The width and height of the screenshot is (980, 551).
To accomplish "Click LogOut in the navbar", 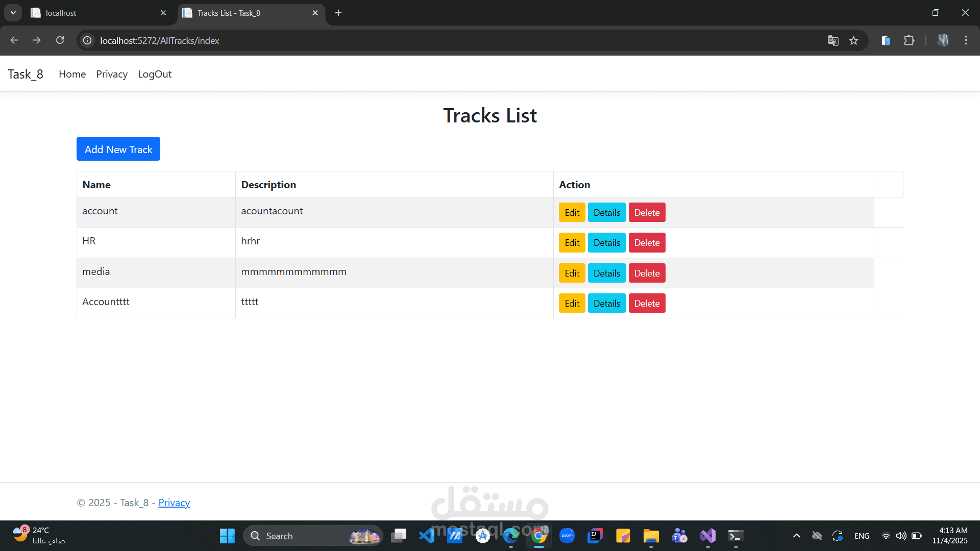I will [155, 74].
